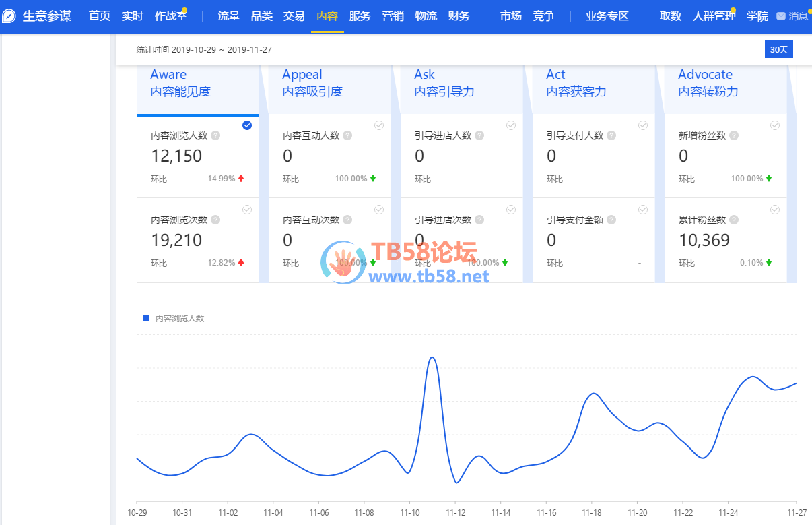Image resolution: width=812 pixels, height=525 pixels.
Task: Check the 内容互动人数 metric checkmark
Action: click(379, 125)
